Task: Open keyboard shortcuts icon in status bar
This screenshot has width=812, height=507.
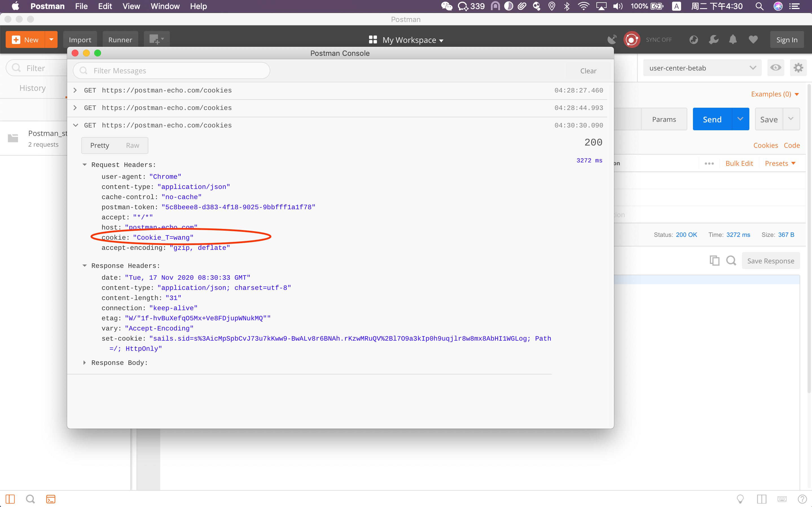Action: tap(782, 499)
